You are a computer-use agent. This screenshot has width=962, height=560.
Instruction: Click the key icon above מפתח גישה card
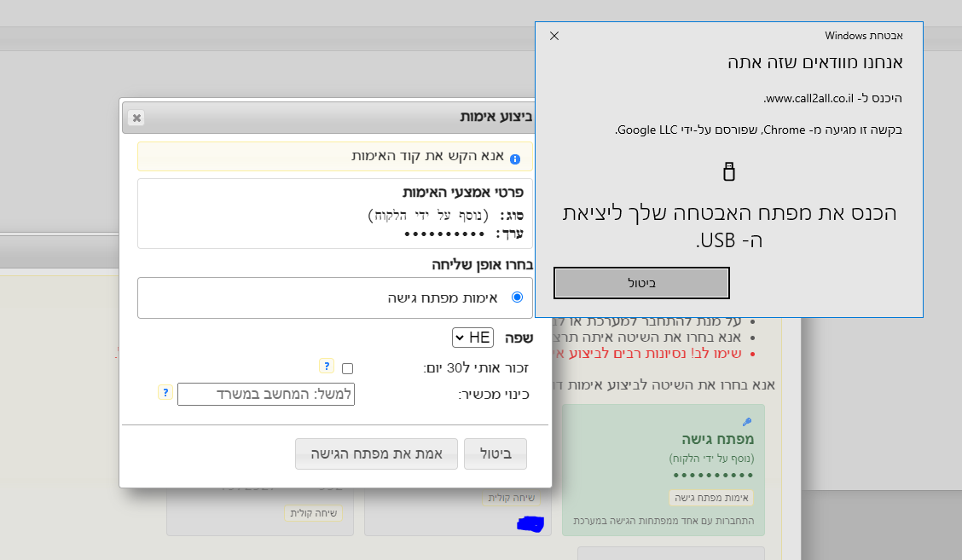pyautogui.click(x=747, y=422)
